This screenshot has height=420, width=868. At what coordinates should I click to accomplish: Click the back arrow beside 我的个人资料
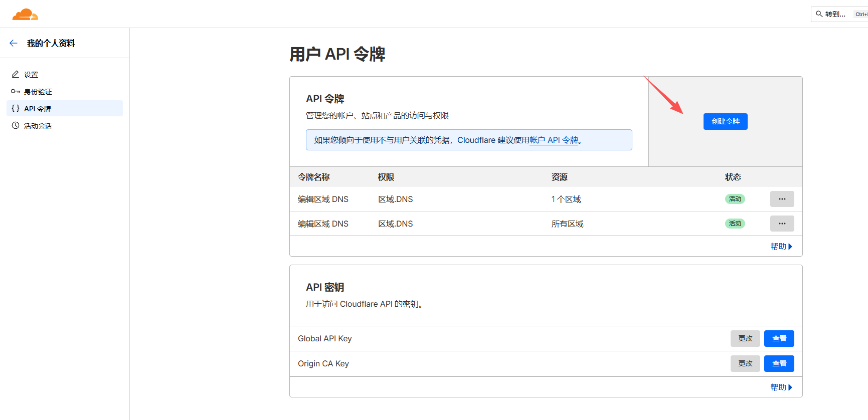(14, 43)
